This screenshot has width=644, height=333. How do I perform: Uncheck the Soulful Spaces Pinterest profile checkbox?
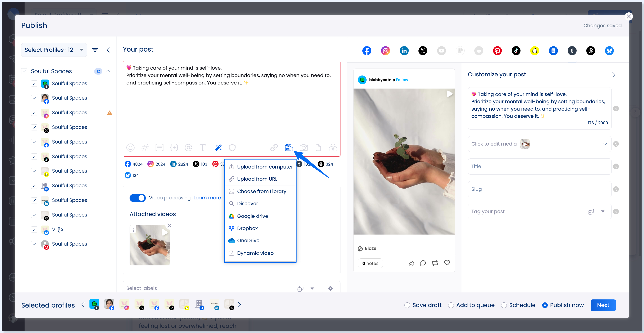point(34,244)
